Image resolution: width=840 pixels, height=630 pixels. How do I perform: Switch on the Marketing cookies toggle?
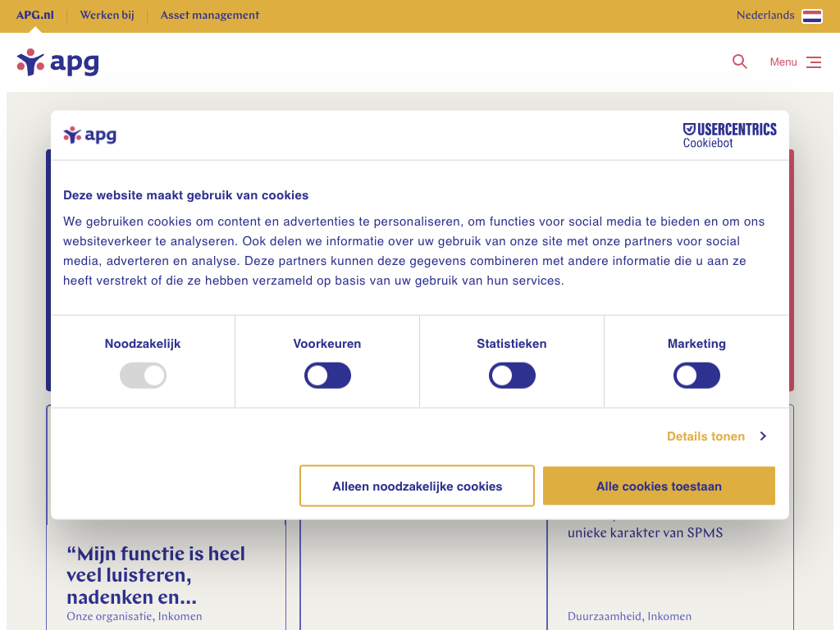[x=696, y=377]
